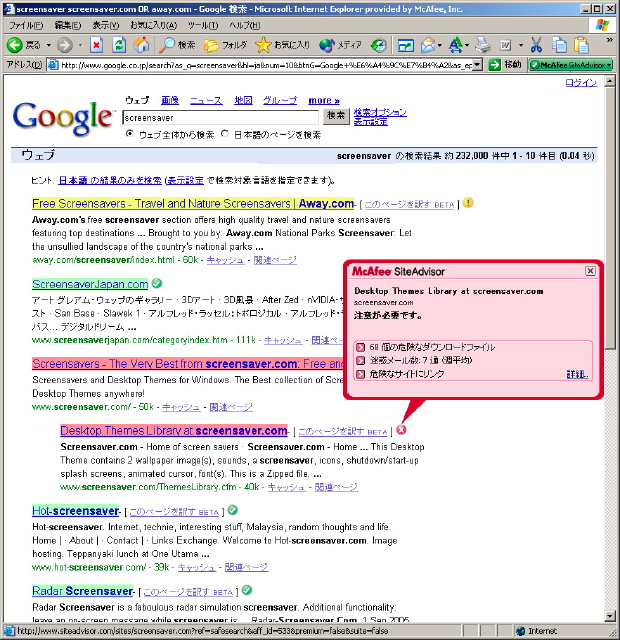Open the Media globe icon
Screen dimensions: 620x640
point(327,45)
